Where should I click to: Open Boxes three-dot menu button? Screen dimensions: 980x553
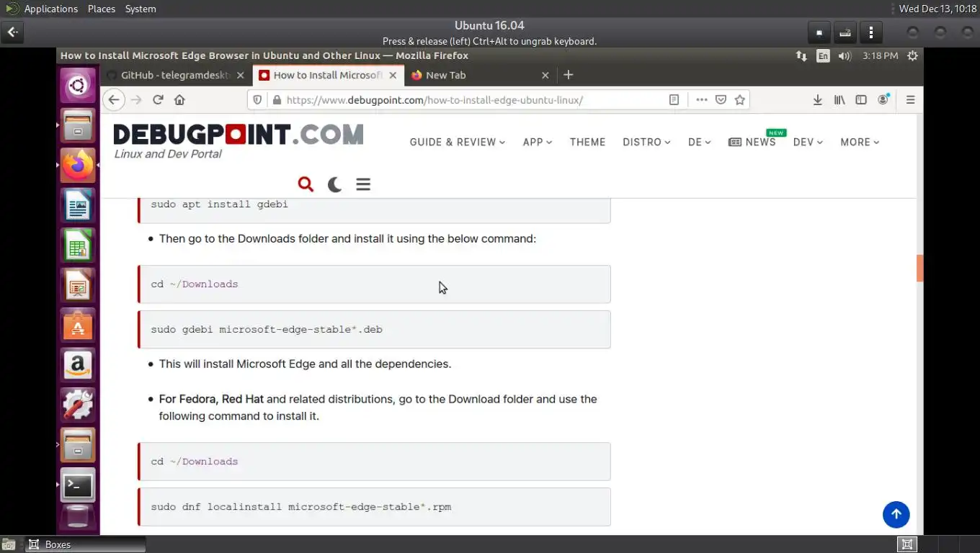(871, 32)
